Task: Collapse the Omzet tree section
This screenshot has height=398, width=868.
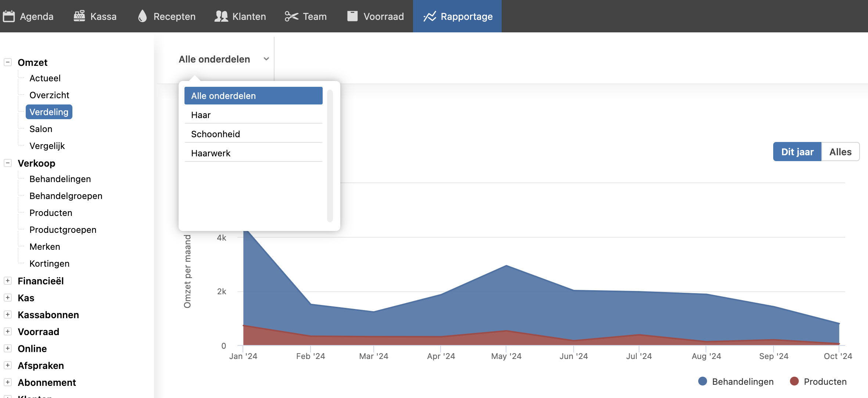Action: [8, 62]
